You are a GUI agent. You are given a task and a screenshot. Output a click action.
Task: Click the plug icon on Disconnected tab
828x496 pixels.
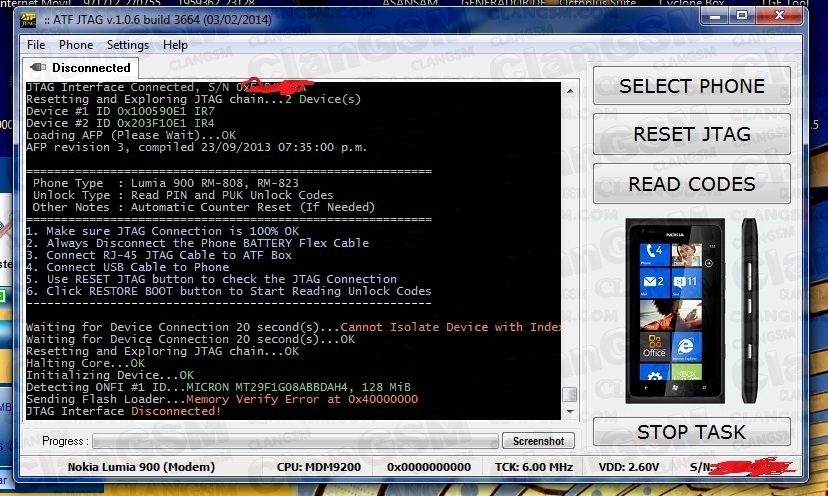(x=38, y=67)
